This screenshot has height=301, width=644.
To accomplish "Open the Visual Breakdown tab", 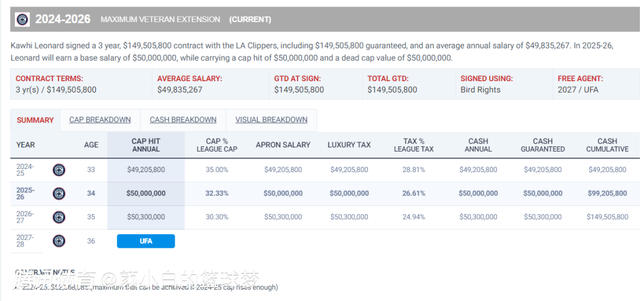I will coord(271,120).
